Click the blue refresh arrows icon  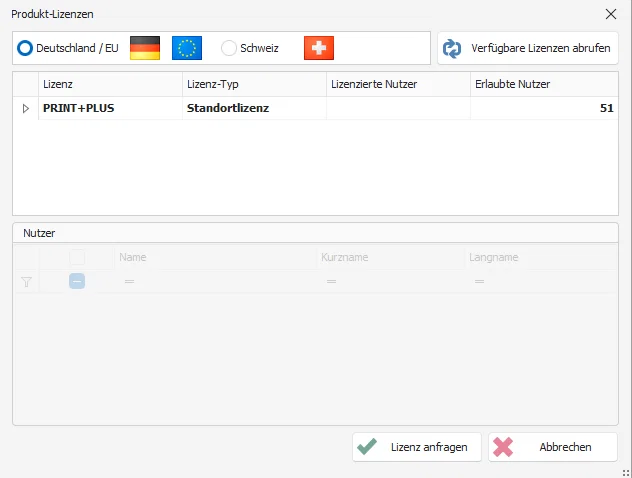(x=452, y=48)
